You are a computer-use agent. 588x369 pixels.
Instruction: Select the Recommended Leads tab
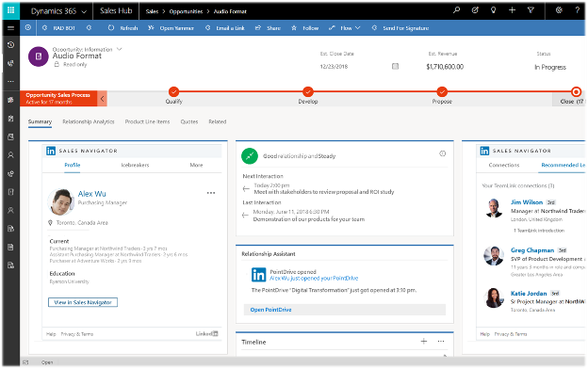click(563, 166)
